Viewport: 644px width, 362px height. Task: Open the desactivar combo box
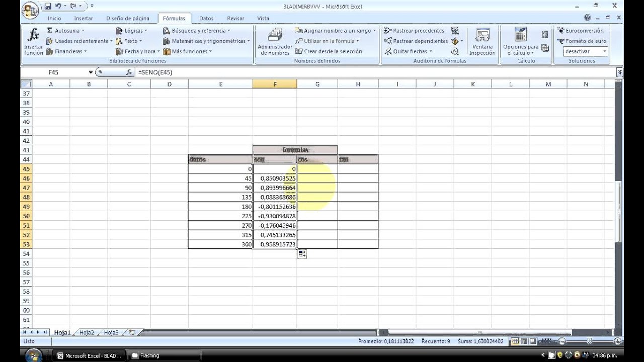pos(586,51)
